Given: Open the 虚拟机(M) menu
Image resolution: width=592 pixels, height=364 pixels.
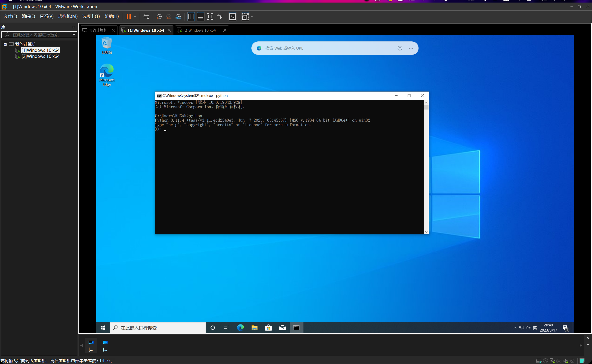Looking at the screenshot, I should tap(68, 16).
